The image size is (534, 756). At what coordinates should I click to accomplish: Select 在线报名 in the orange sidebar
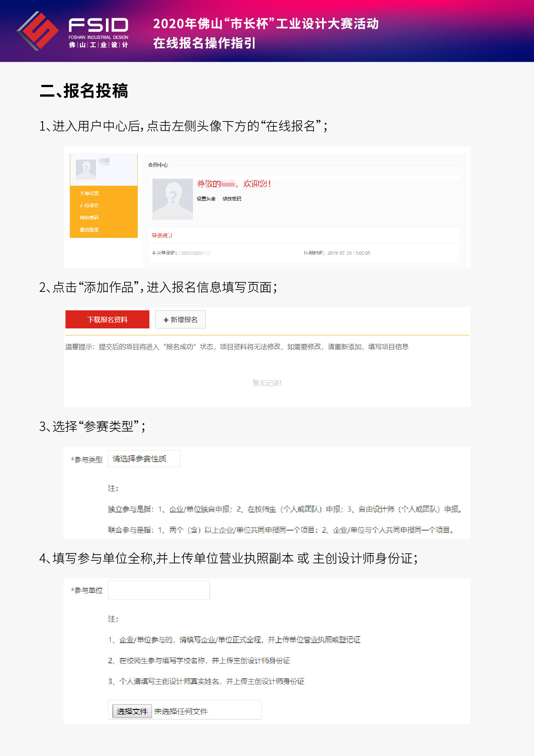pyautogui.click(x=89, y=206)
